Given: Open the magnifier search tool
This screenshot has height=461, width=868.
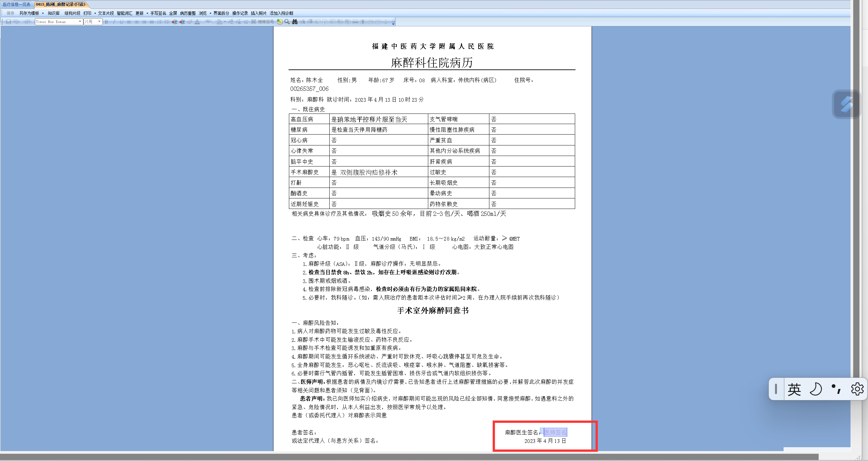Looking at the screenshot, I should (x=287, y=22).
